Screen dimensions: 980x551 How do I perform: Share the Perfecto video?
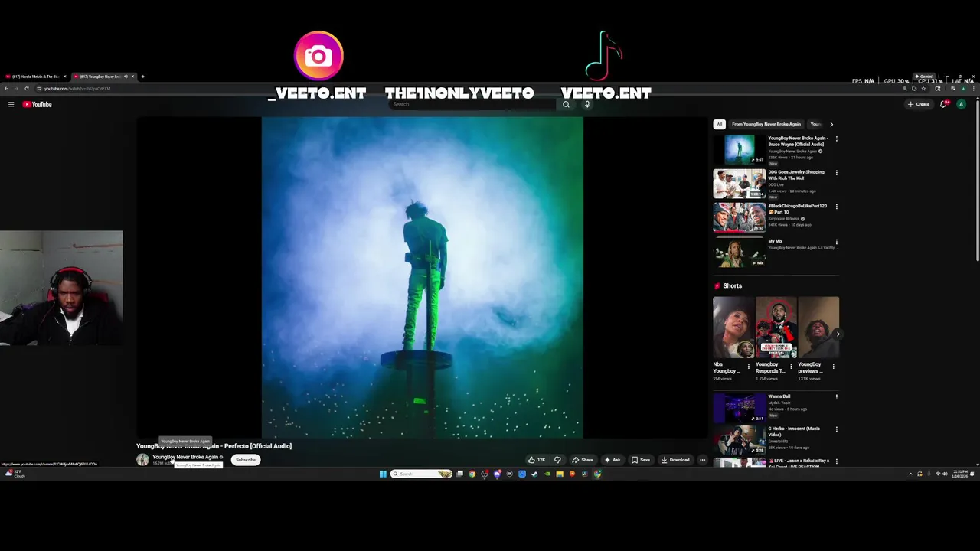pos(583,460)
